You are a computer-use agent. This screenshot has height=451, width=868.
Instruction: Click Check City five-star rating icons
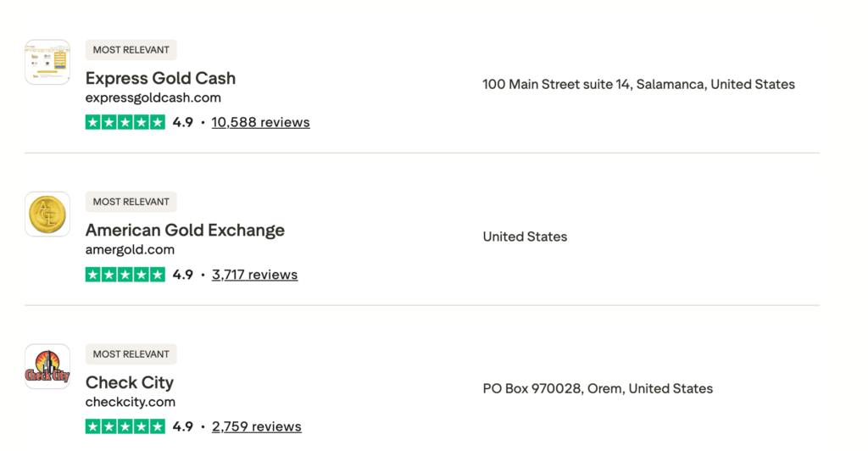(x=125, y=426)
